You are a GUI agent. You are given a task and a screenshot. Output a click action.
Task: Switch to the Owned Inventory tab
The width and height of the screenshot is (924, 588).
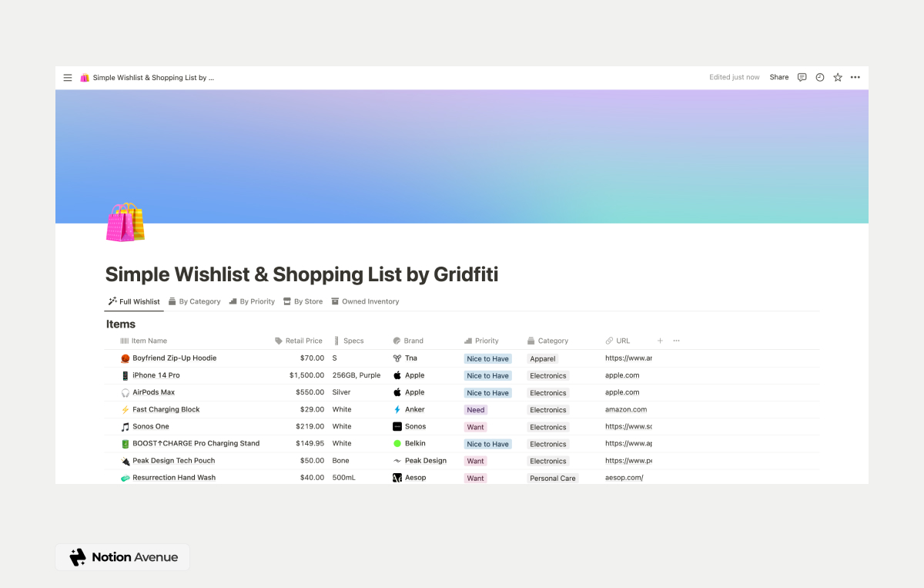pyautogui.click(x=365, y=301)
